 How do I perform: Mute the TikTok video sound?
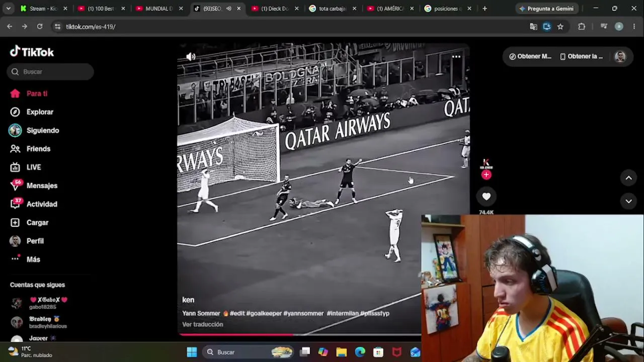pyautogui.click(x=191, y=57)
